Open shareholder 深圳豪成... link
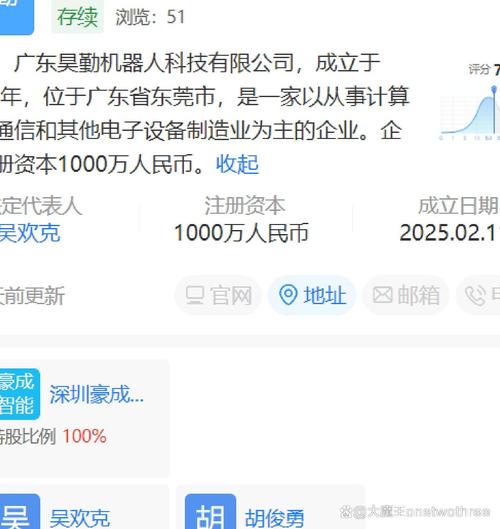500x529 pixels. click(x=96, y=394)
